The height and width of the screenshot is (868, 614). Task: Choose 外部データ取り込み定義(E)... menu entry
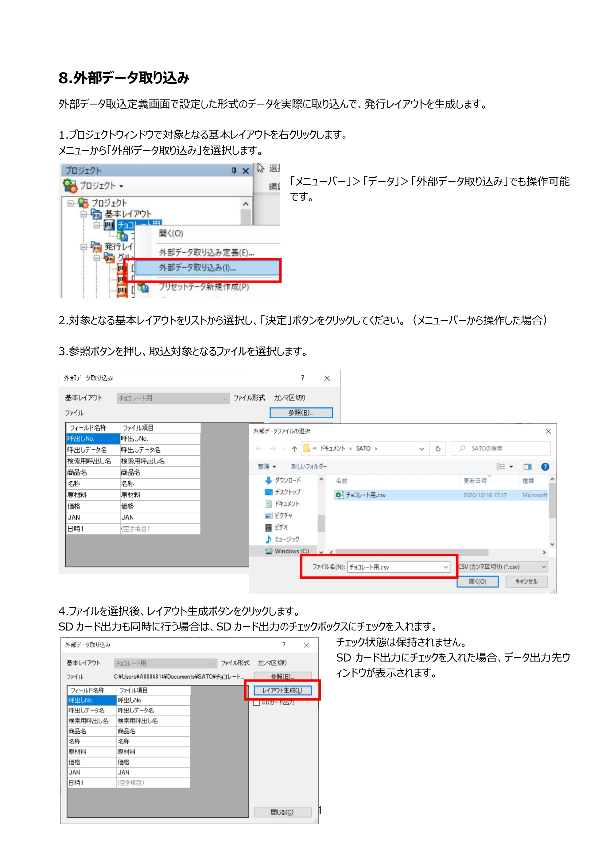coord(206,252)
